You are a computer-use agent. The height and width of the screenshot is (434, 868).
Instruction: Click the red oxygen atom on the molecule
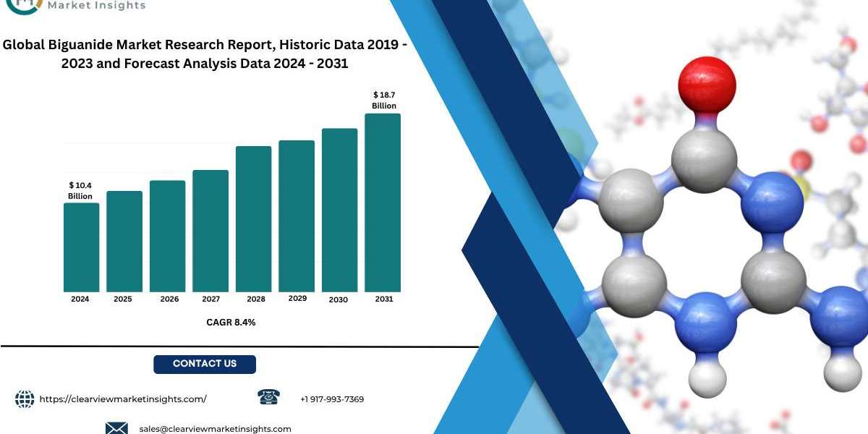click(x=706, y=87)
